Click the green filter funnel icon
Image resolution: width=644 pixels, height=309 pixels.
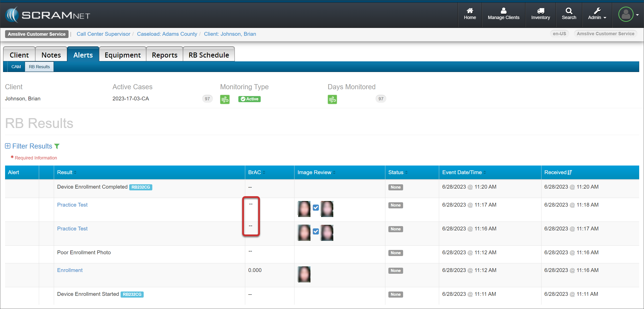(x=57, y=146)
